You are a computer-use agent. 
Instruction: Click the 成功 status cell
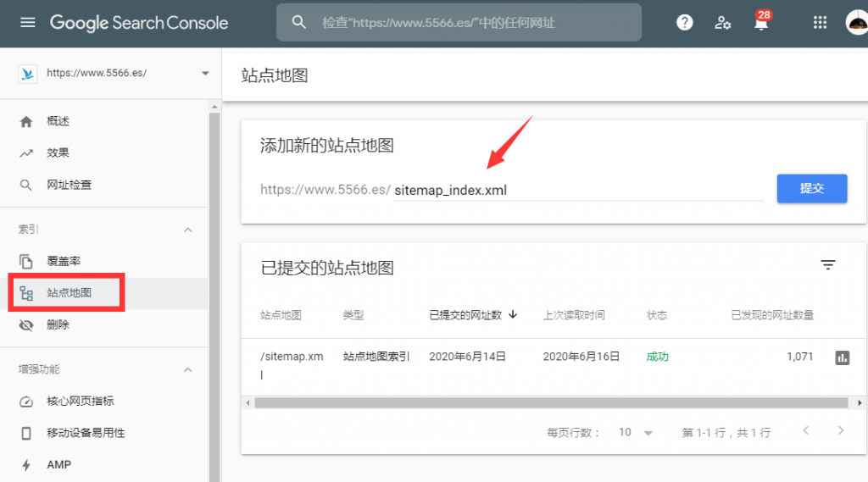coord(658,357)
